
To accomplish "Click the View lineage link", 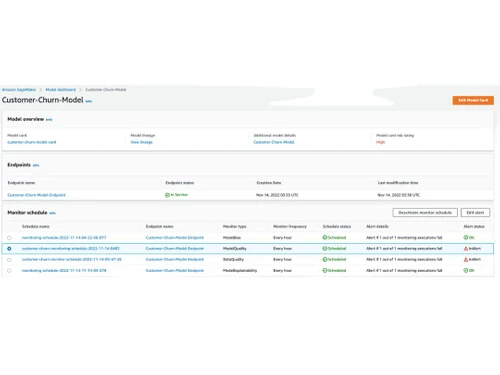I will (141, 142).
